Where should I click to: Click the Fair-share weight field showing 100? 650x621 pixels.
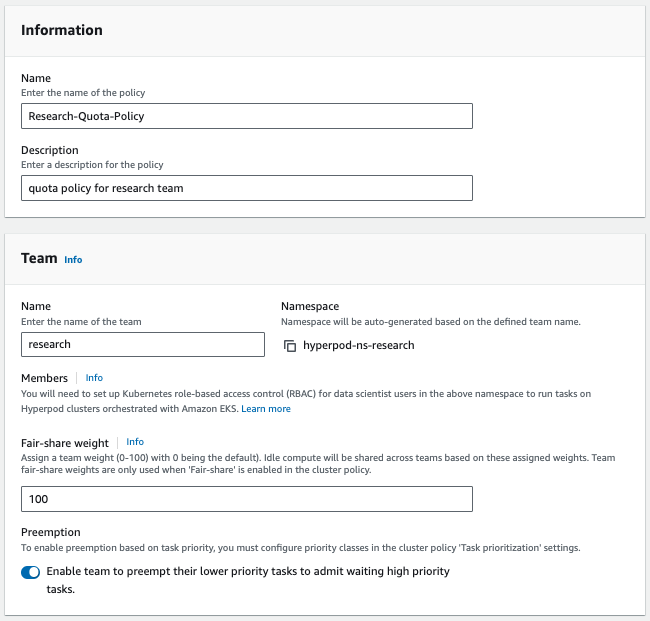[x=246, y=499]
